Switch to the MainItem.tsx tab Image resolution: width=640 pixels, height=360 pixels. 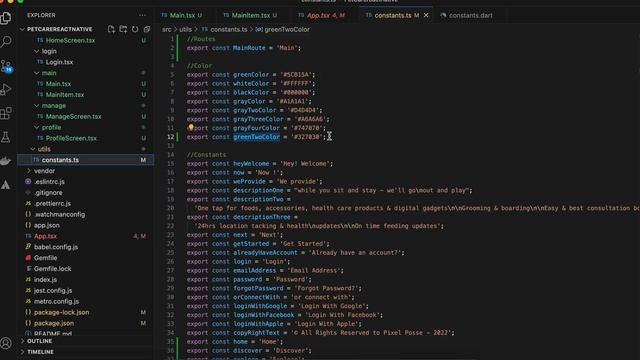(250, 15)
